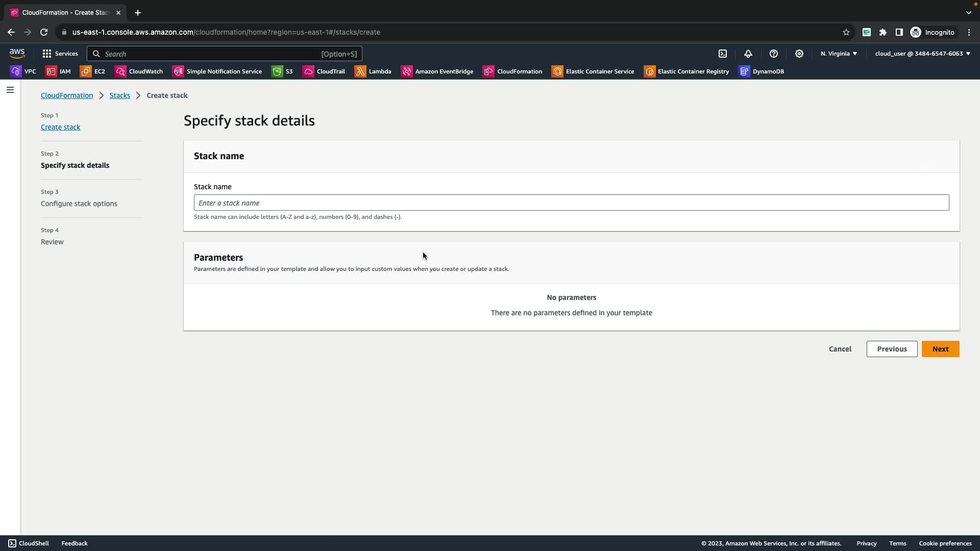
Task: Expand the N. Virginia region dropdown
Action: (x=839, y=54)
